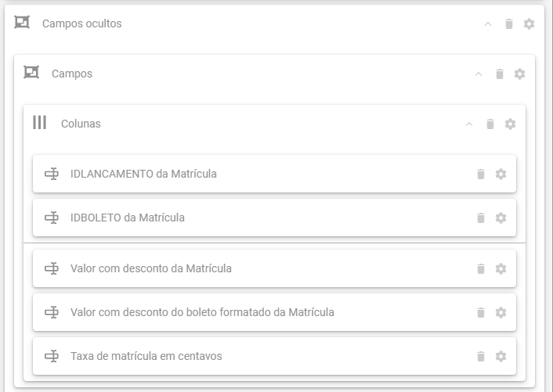Screen dimensions: 553x392
Task: Click the Colunas columns icon
Action: click(x=39, y=123)
